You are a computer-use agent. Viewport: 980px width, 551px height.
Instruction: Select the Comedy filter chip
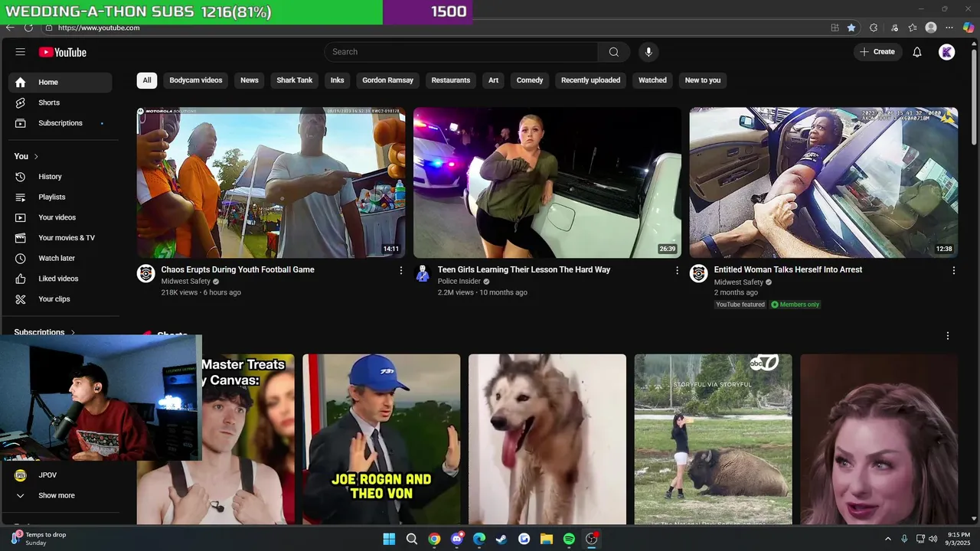point(530,80)
